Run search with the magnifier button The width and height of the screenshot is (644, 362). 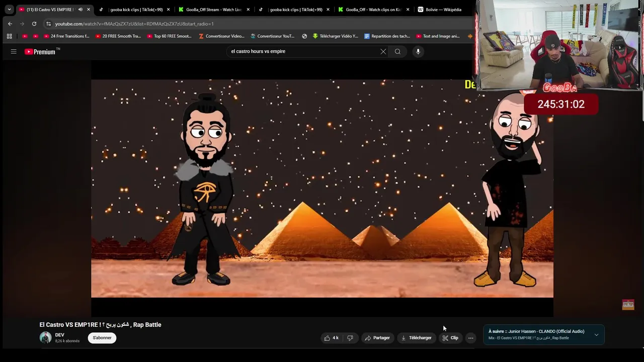point(397,51)
